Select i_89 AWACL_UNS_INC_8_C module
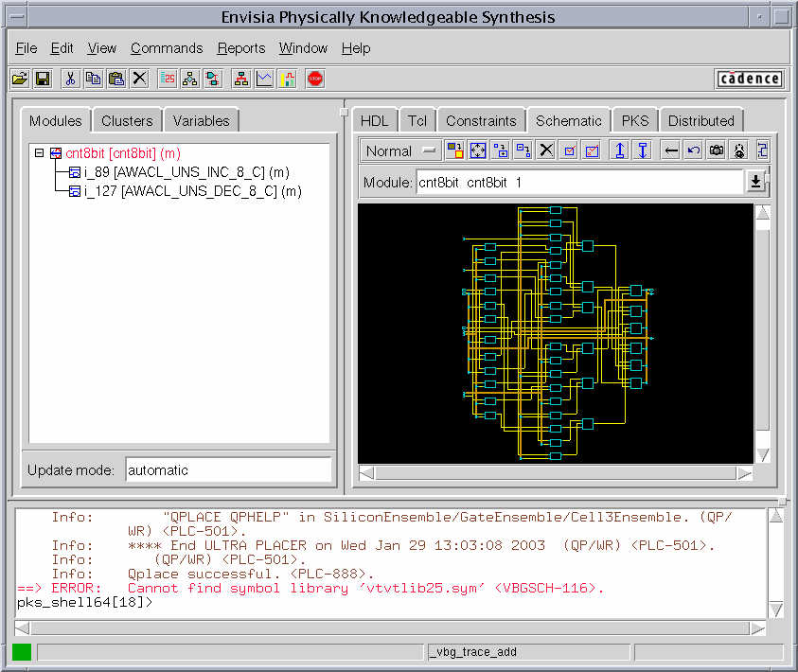 click(x=186, y=172)
